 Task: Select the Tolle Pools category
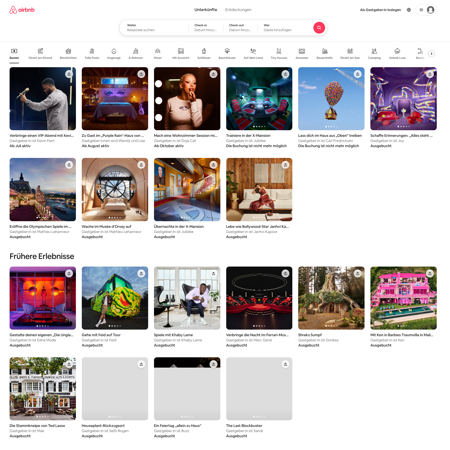(92, 54)
